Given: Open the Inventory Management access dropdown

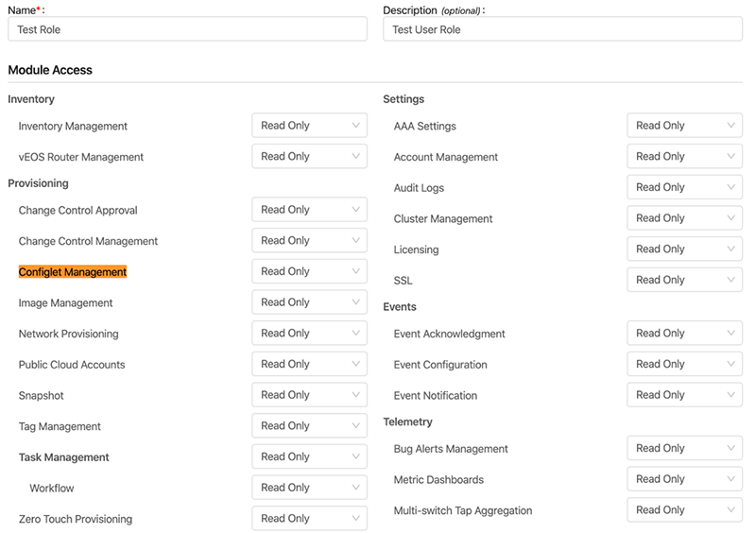Looking at the screenshot, I should [309, 126].
